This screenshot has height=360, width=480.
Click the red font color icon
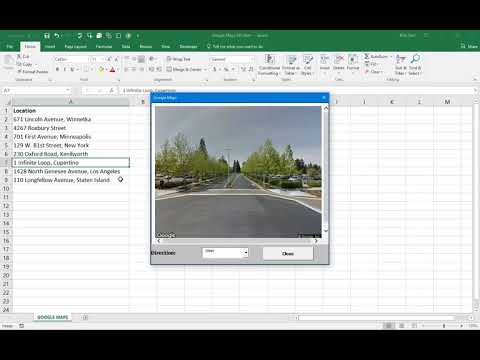click(112, 69)
